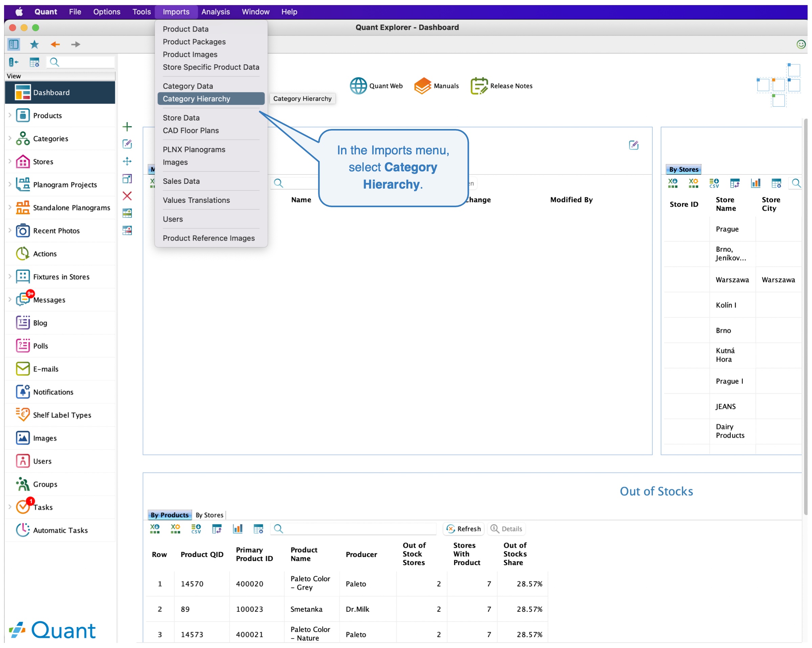
Task: Select Category Hierarchy in Imports menu
Action: [x=211, y=99]
